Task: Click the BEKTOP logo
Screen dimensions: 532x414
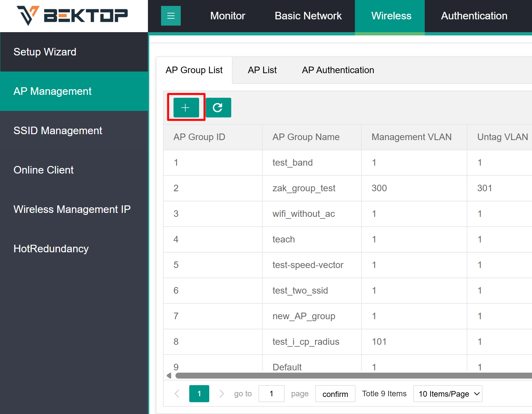Action: point(72,15)
